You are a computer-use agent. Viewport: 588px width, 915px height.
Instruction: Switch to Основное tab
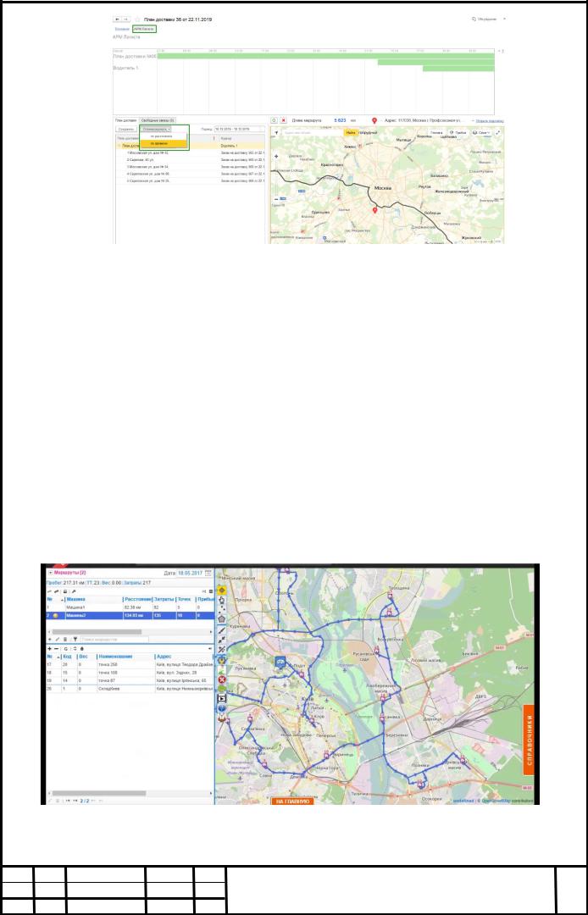click(x=122, y=29)
